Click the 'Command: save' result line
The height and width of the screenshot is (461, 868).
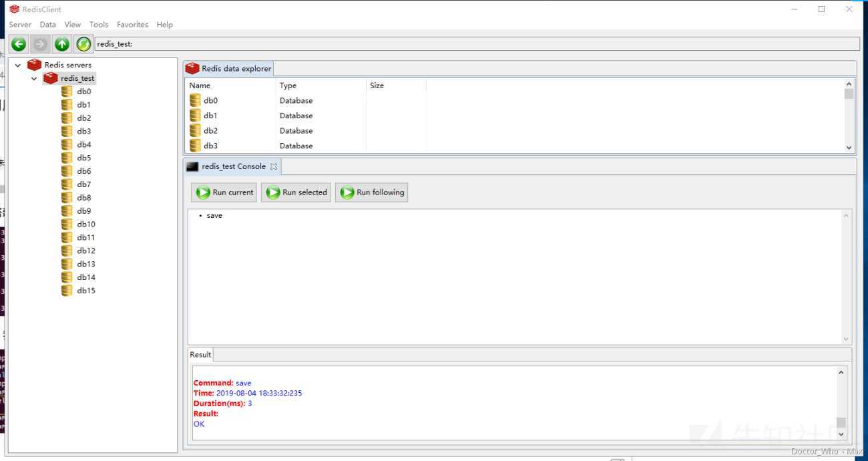222,383
